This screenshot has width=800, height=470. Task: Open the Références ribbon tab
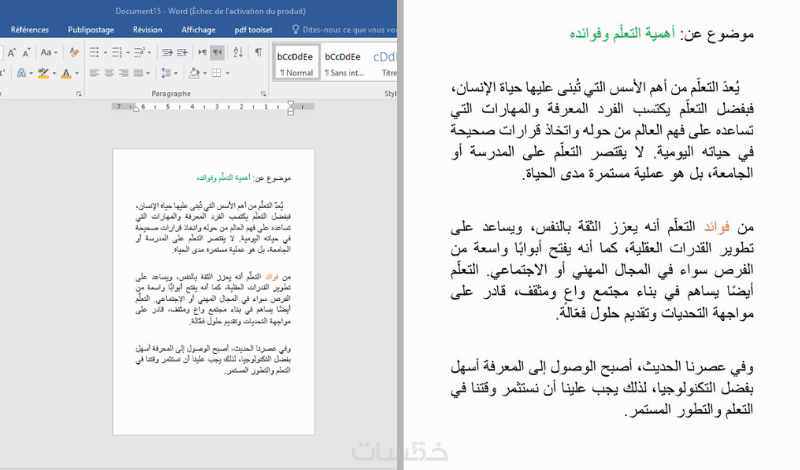pyautogui.click(x=30, y=30)
